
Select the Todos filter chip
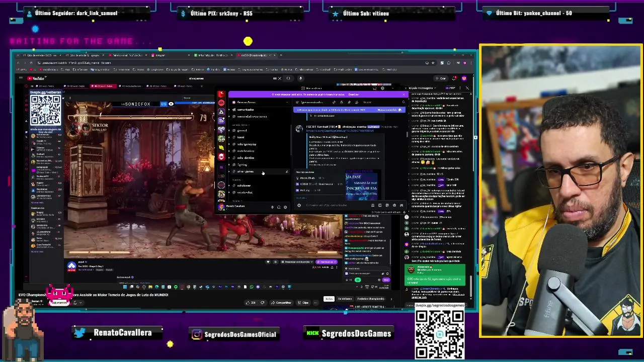[329, 299]
